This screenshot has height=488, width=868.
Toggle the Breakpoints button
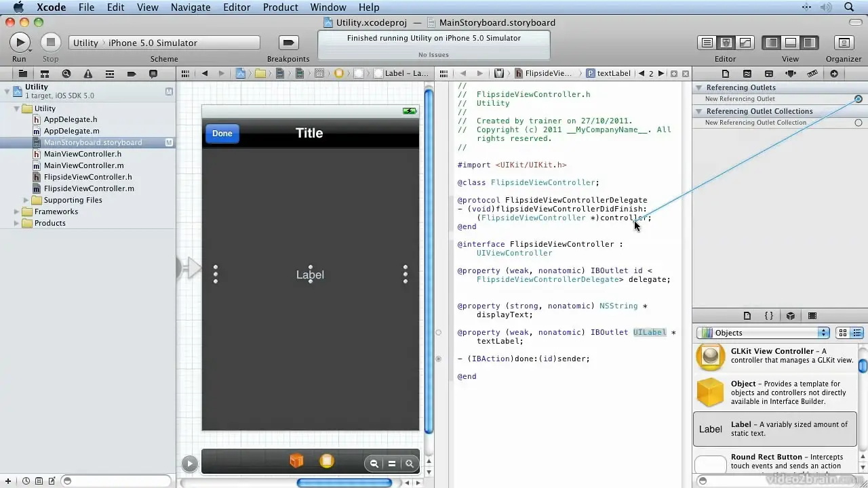[288, 42]
